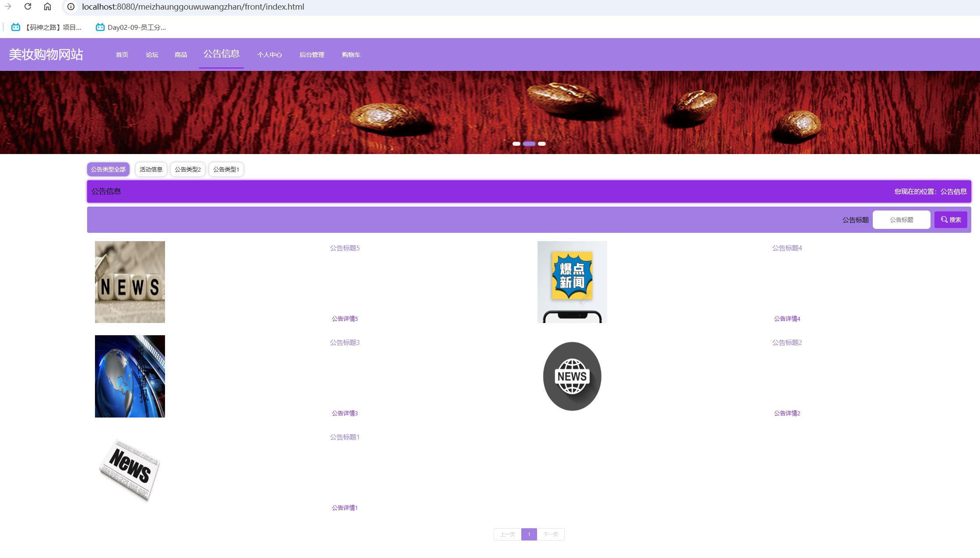Open the globe NEWS icon thumbnail
Image resolution: width=980 pixels, height=558 pixels.
pyautogui.click(x=572, y=376)
